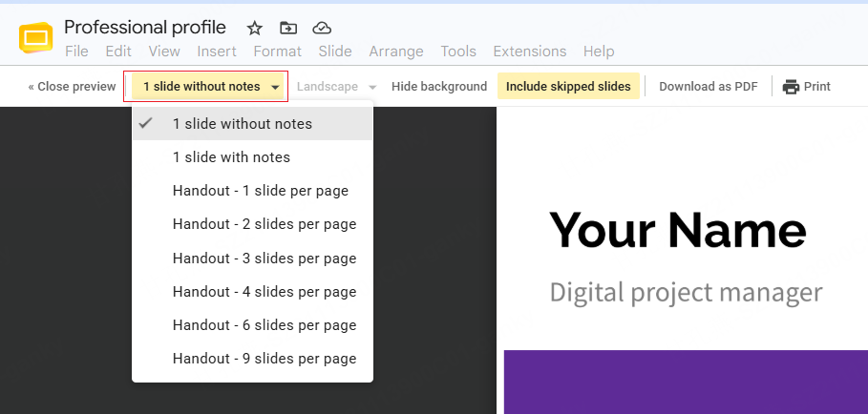Toggle Include skipped slides option
The width and height of the screenshot is (868, 414).
coord(568,86)
